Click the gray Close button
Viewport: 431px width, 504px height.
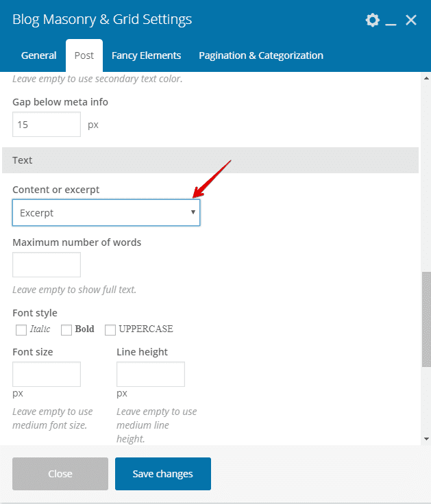click(x=60, y=474)
